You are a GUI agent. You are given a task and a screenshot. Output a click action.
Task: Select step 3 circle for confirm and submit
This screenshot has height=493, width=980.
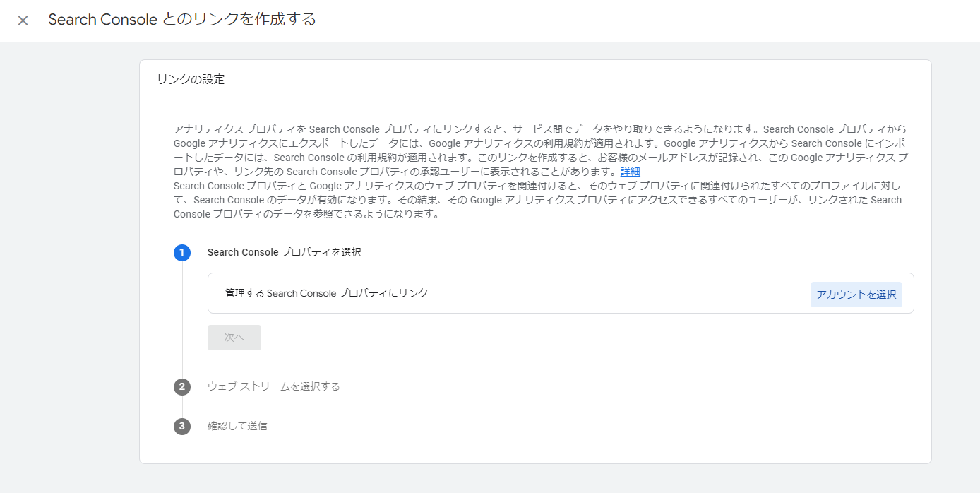point(182,426)
